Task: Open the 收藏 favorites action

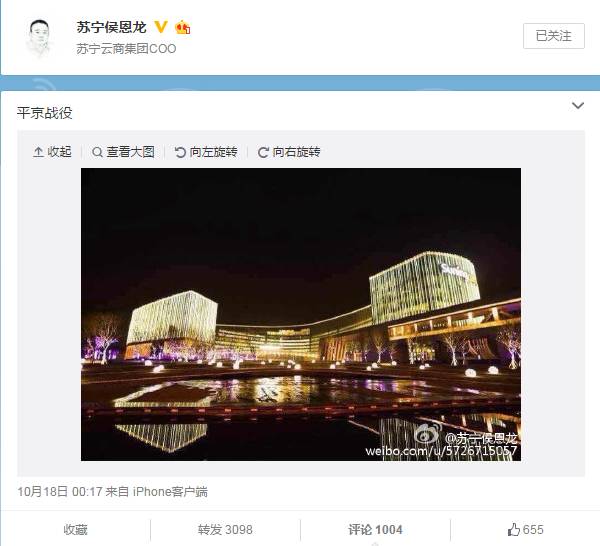Action: click(x=76, y=530)
